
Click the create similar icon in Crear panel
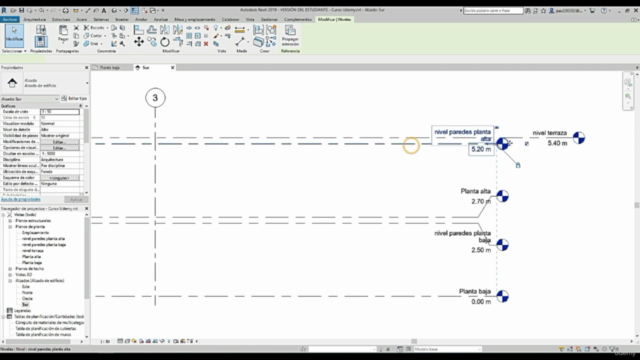point(271,41)
